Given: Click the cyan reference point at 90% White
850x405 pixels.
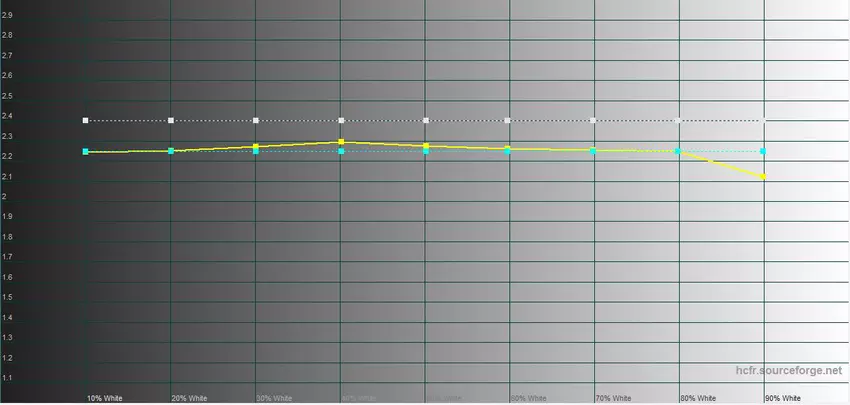Looking at the screenshot, I should (x=764, y=152).
